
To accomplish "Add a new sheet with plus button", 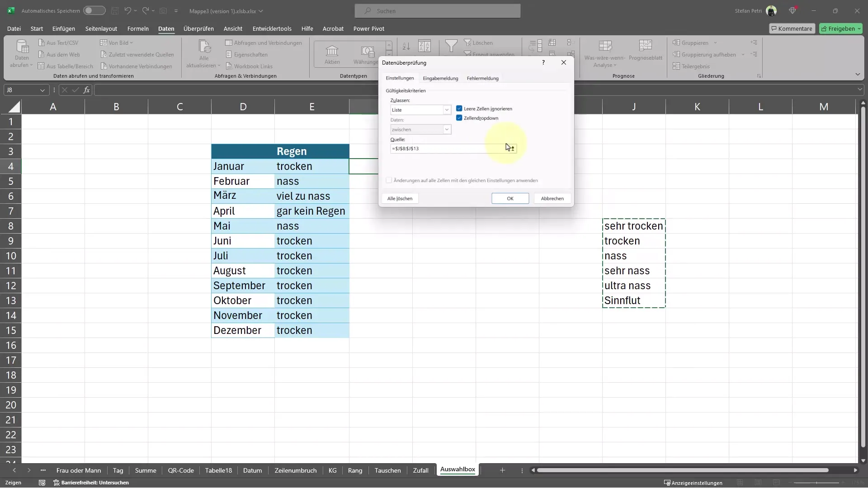I will coord(502,470).
